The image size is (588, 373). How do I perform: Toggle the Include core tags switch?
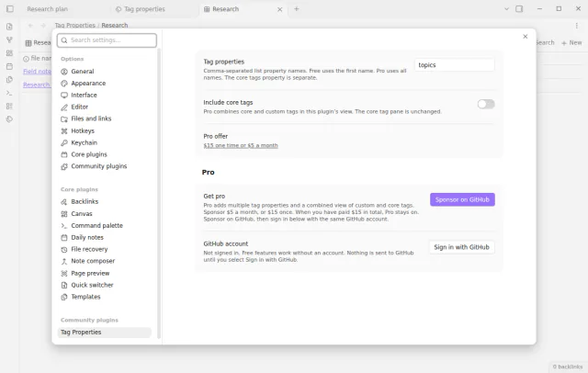[x=486, y=104]
